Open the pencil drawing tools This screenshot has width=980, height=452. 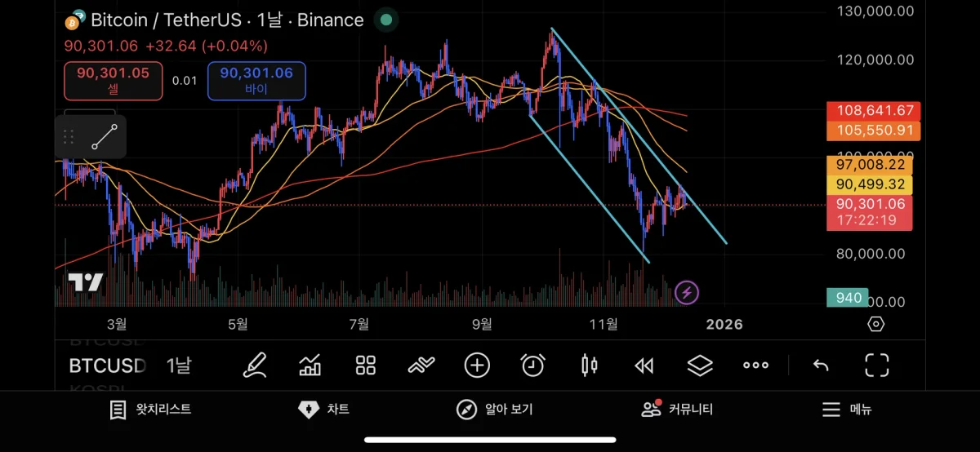[255, 365]
